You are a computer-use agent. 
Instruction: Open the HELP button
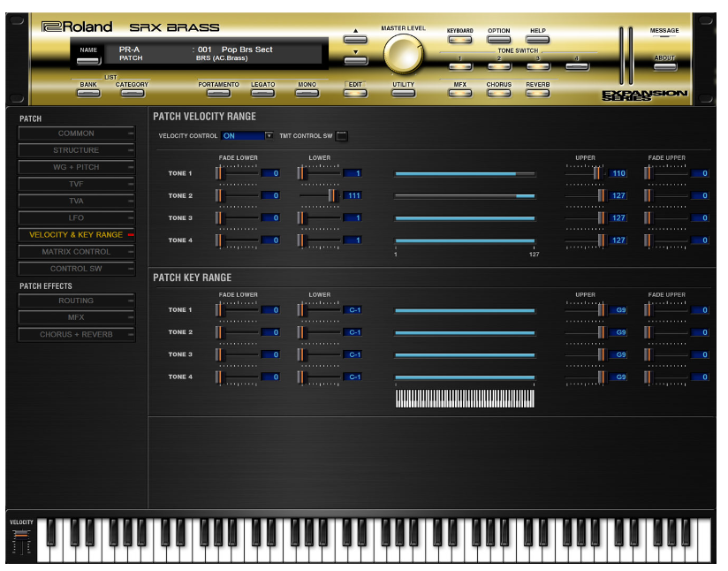(x=538, y=40)
